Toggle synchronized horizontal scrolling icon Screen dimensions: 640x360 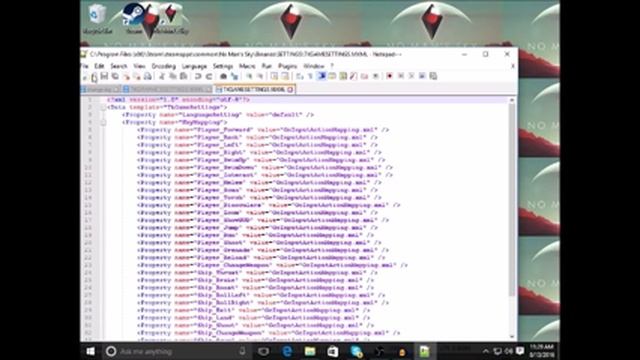point(285,76)
